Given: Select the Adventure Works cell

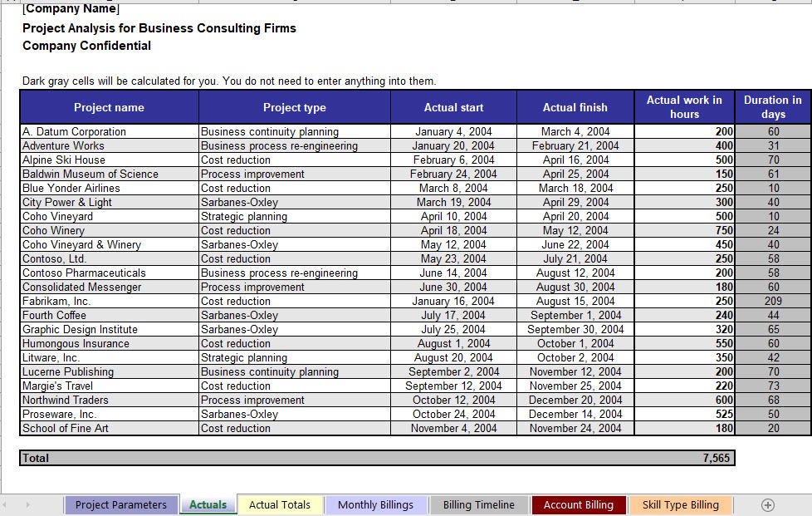Looking at the screenshot, I should tap(110, 145).
